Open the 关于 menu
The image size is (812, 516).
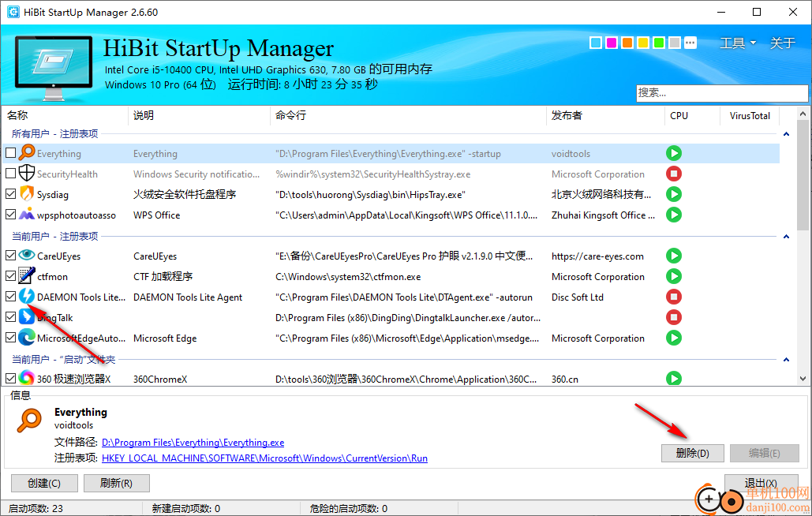click(782, 43)
